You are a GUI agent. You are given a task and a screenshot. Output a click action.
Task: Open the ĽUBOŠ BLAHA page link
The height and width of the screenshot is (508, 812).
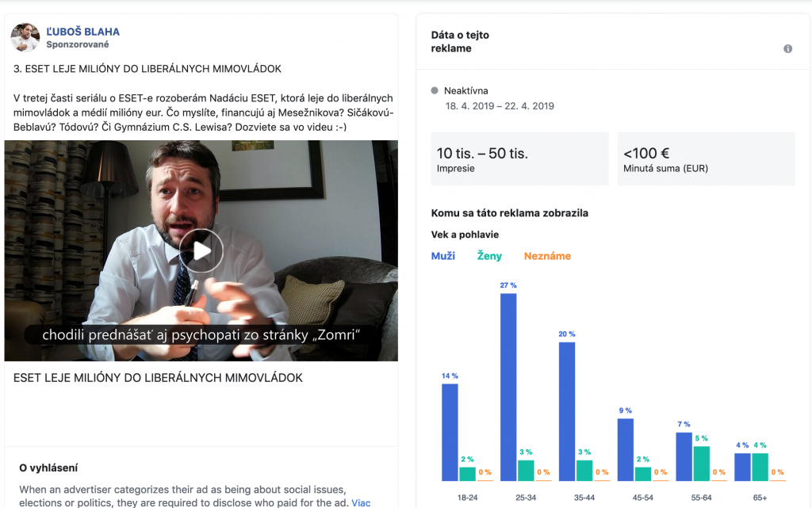(x=82, y=32)
